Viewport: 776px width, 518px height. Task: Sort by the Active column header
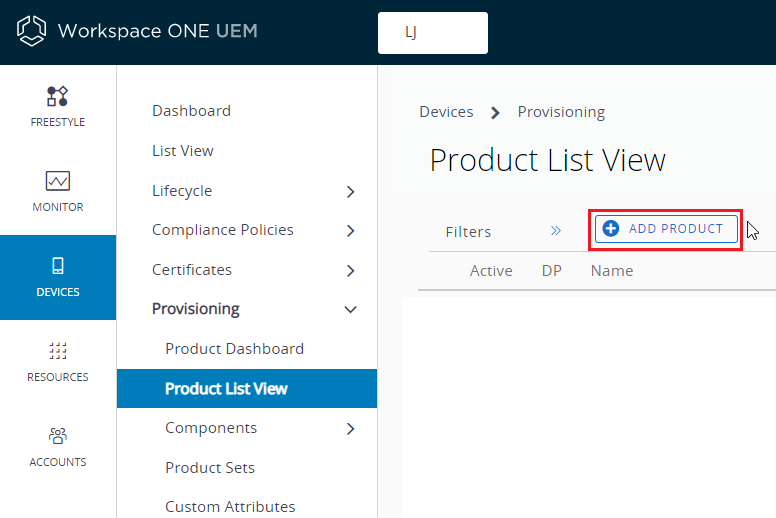pos(491,271)
